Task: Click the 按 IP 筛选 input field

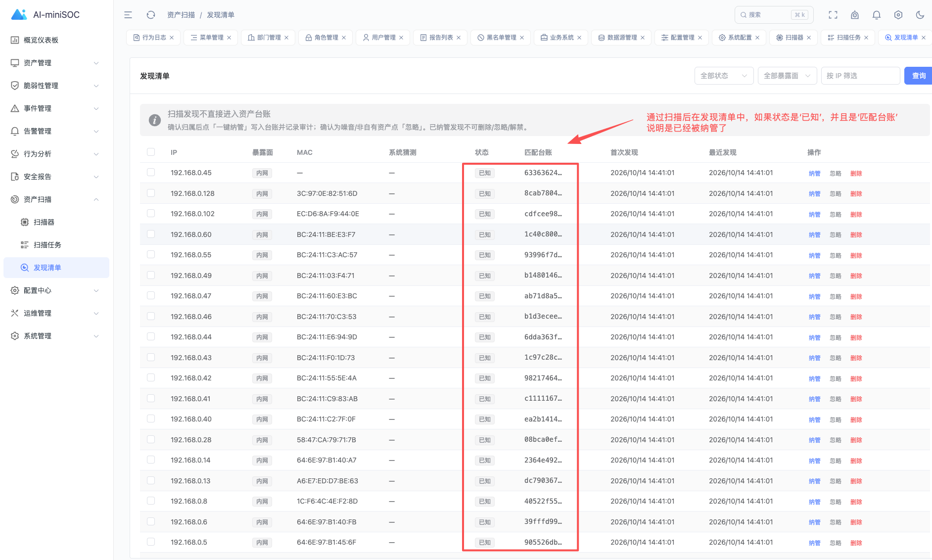Action: point(860,76)
